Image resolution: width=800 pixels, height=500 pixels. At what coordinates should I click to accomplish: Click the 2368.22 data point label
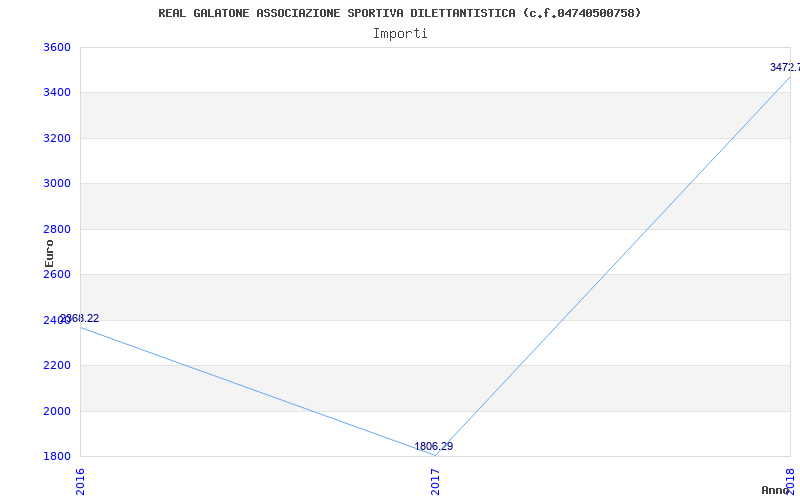(80, 318)
